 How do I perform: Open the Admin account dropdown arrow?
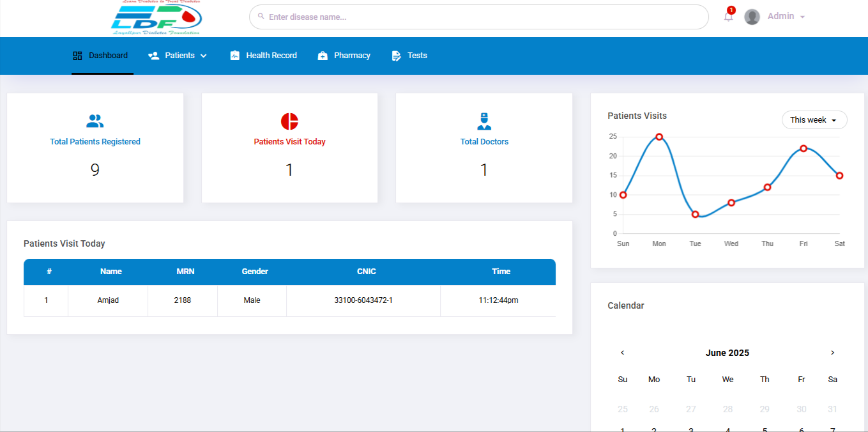(802, 17)
